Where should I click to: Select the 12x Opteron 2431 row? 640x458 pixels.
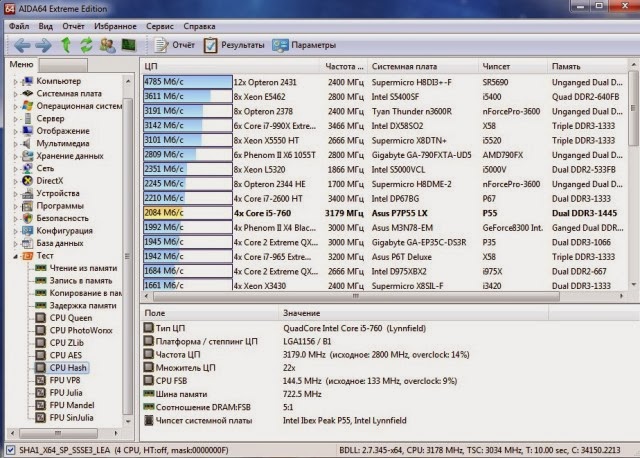tap(385, 82)
